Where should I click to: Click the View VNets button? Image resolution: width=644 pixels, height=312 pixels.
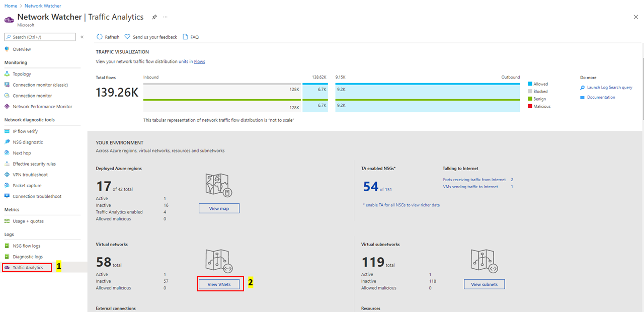(219, 284)
